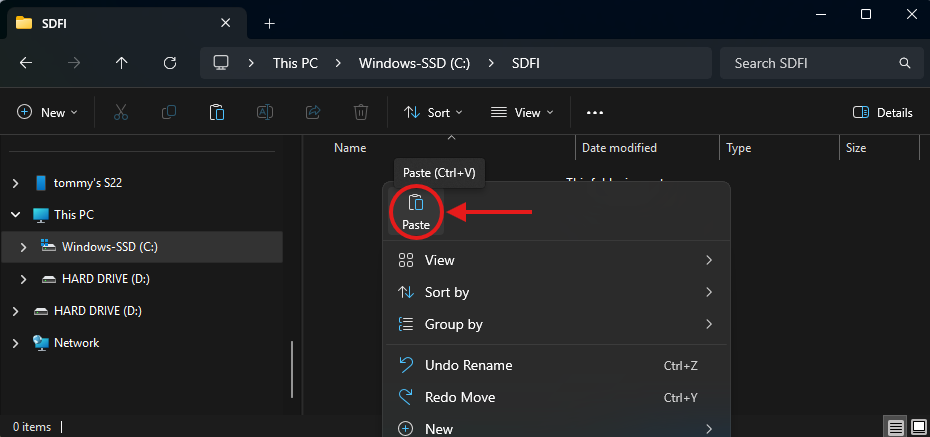The image size is (930, 437).
Task: Click the Cut scissors icon in the toolbar
Action: point(121,112)
